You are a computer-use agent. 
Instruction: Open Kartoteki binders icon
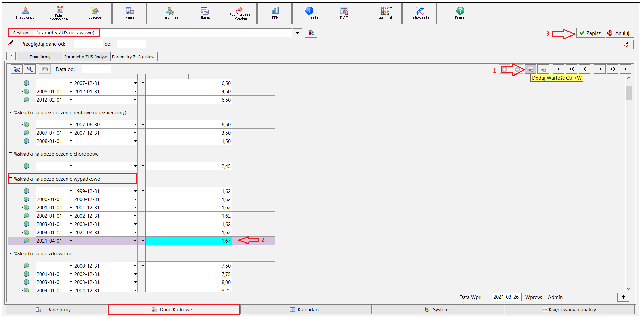pyautogui.click(x=385, y=13)
